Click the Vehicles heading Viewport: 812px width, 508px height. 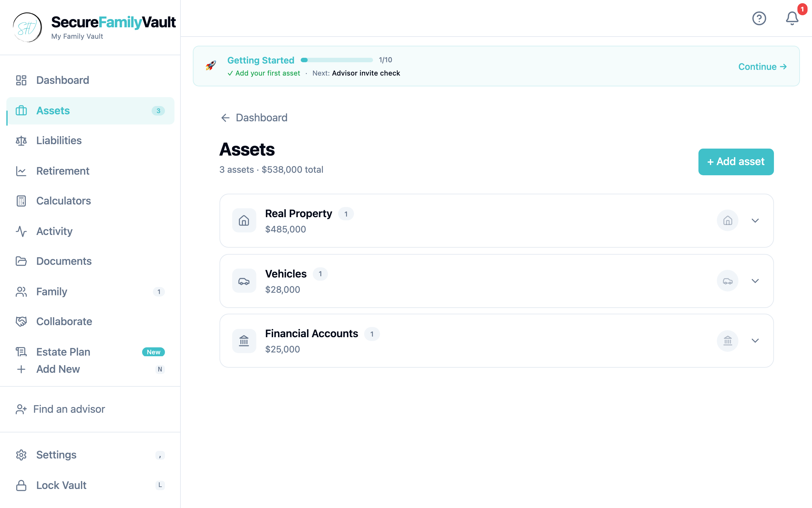(x=285, y=274)
